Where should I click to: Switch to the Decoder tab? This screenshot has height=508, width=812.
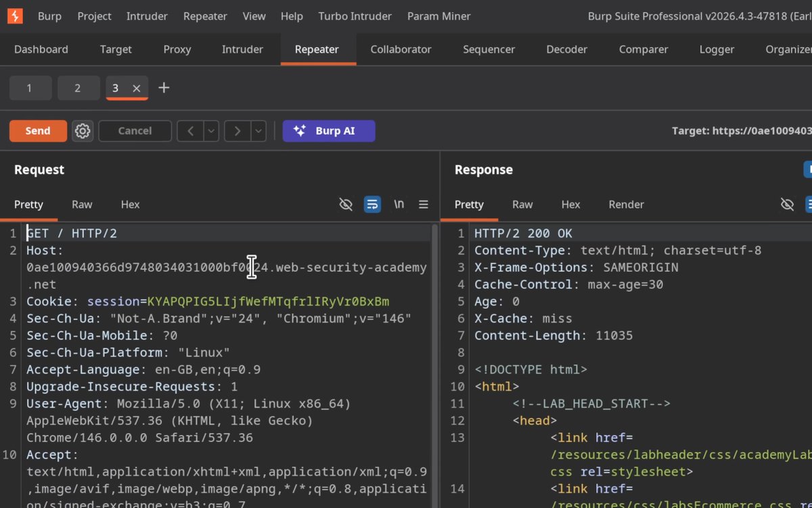(x=567, y=49)
